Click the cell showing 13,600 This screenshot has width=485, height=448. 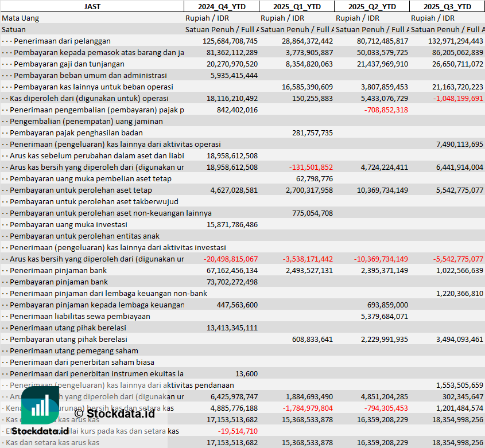pyautogui.click(x=246, y=373)
